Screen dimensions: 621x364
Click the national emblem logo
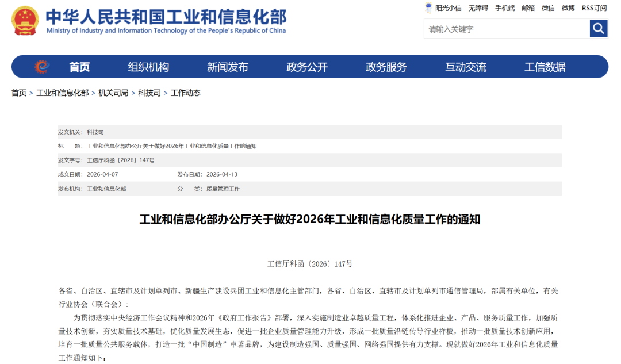point(25,21)
